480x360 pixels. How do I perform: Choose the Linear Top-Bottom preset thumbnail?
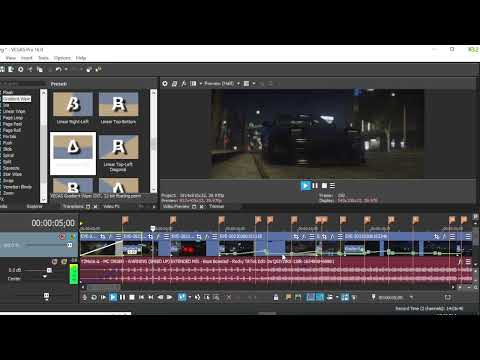[x=118, y=105]
